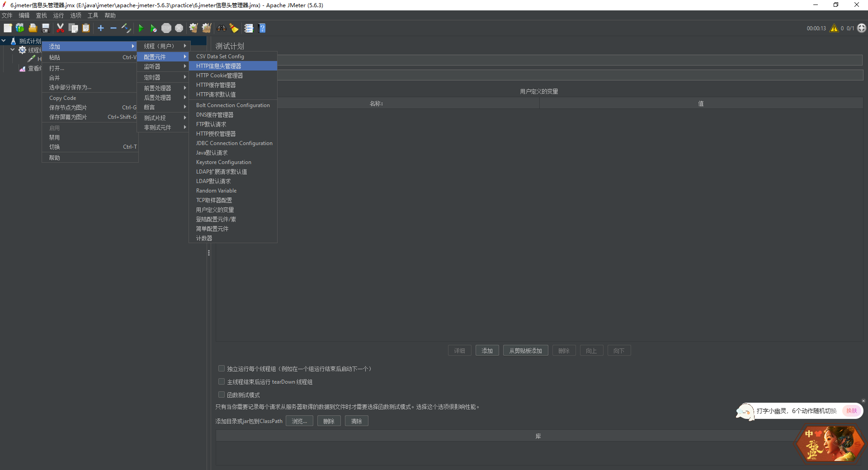Click the 名称 name input field at top
This screenshot has width=868, height=470.
[570, 60]
